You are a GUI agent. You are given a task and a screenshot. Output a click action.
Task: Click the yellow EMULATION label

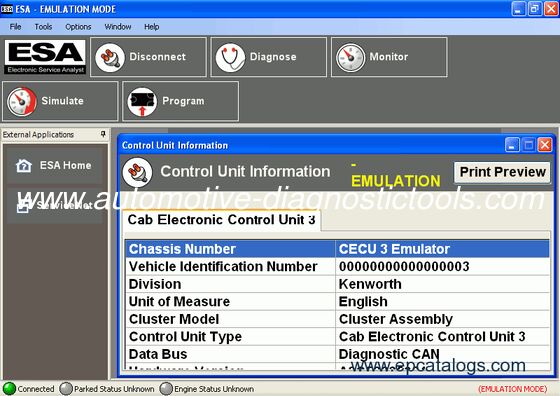point(395,181)
